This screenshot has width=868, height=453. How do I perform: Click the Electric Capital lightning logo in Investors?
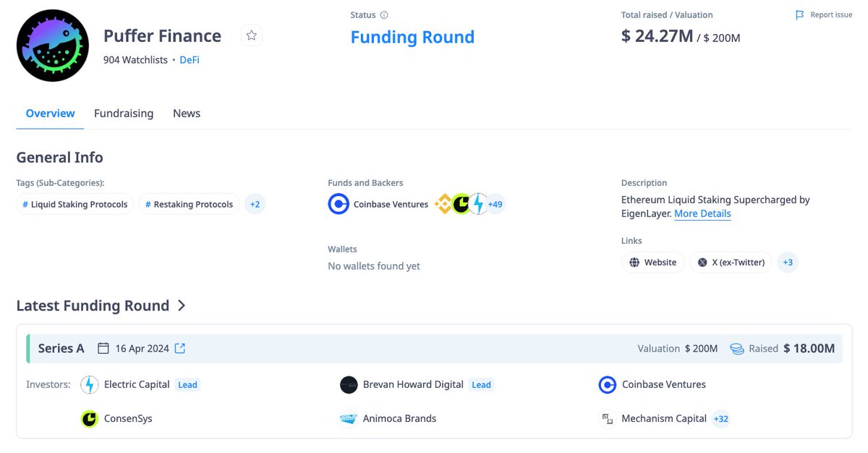pyautogui.click(x=90, y=385)
